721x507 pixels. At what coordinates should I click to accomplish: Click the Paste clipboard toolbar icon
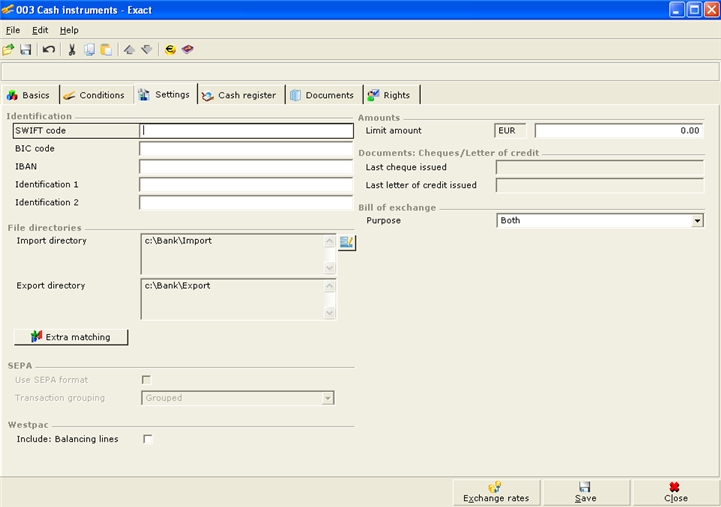[x=106, y=49]
